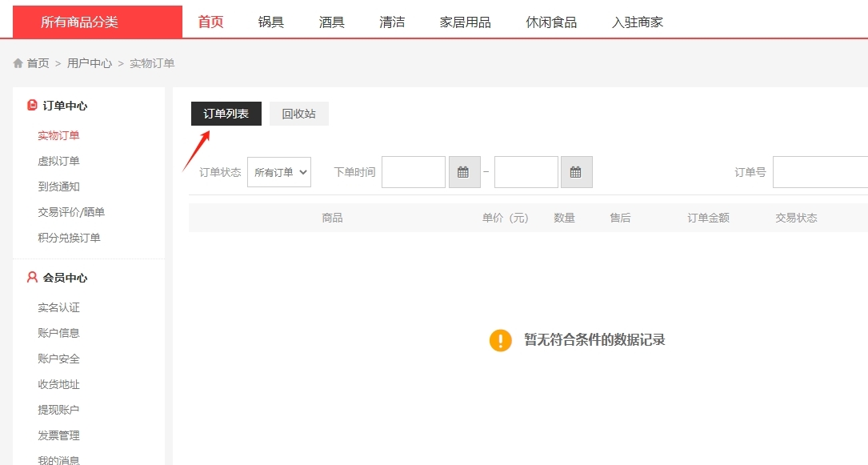Image resolution: width=868 pixels, height=465 pixels.
Task: Click 暂无符合条件的数据记录 message
Action: point(594,340)
